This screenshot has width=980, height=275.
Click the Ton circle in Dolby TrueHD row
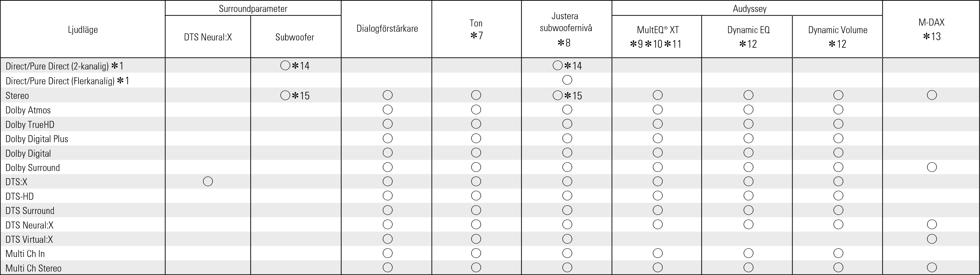(x=476, y=124)
